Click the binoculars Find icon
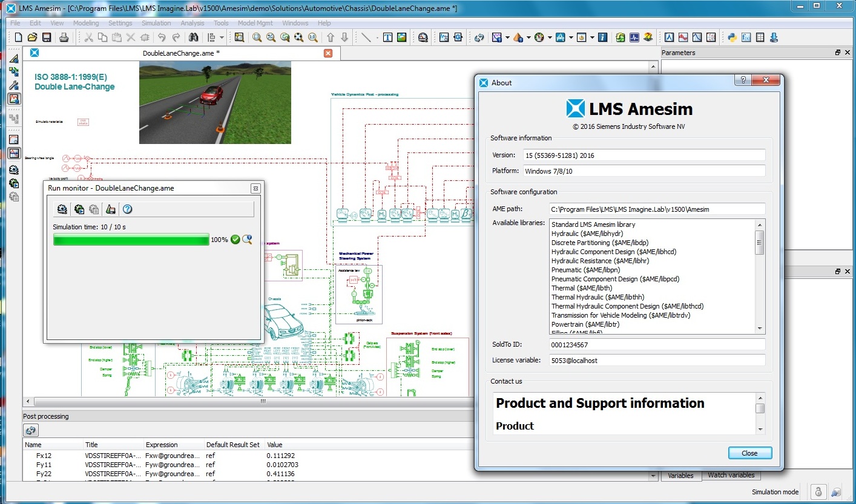 point(194,38)
